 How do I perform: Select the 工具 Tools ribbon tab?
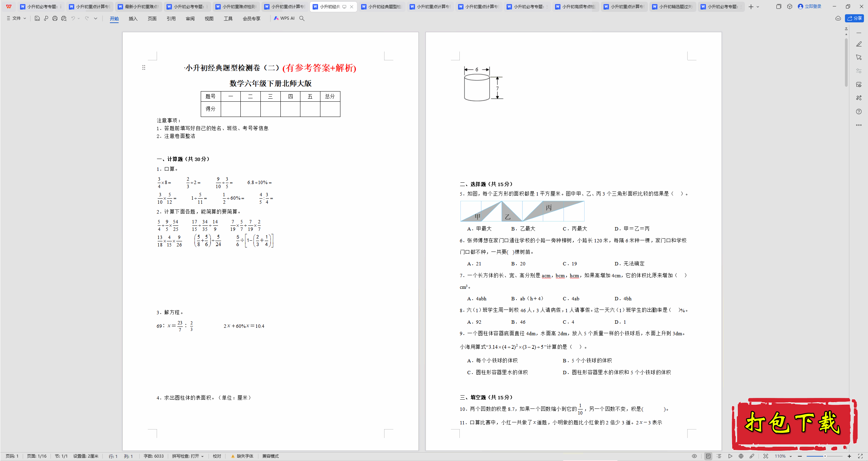[228, 18]
